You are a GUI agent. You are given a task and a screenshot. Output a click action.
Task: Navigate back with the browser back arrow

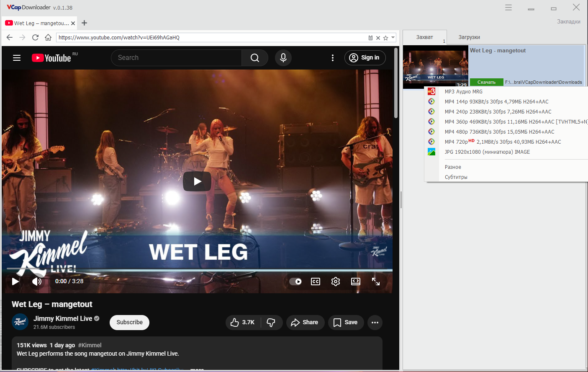(x=10, y=37)
